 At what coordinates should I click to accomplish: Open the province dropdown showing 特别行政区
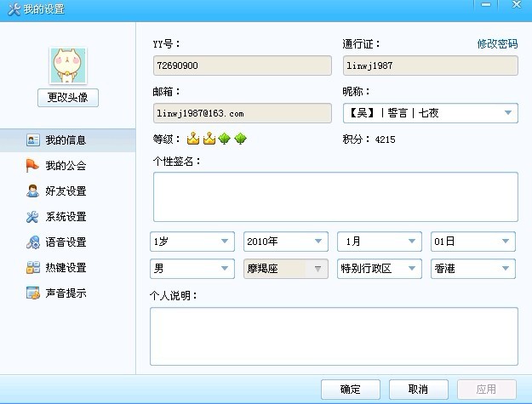click(380, 269)
